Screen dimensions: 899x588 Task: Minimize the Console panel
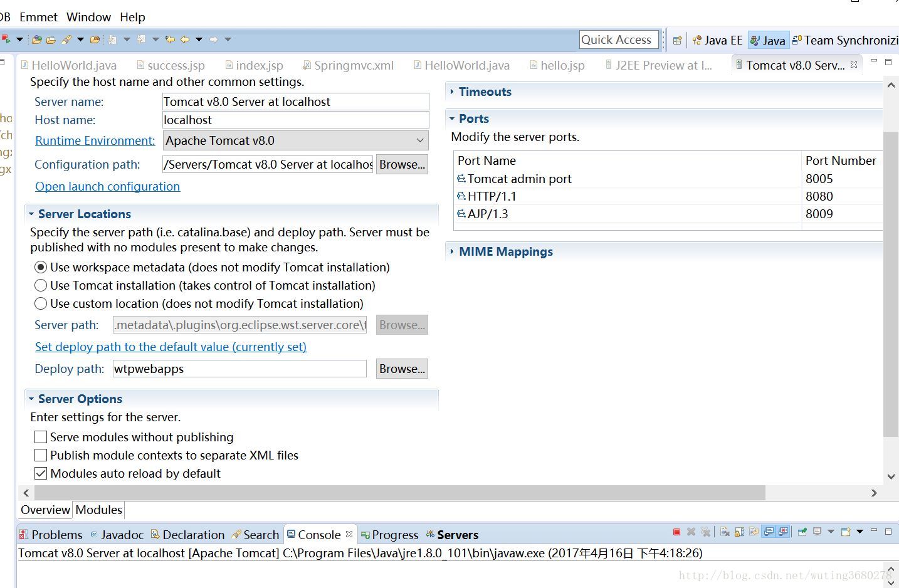(874, 530)
